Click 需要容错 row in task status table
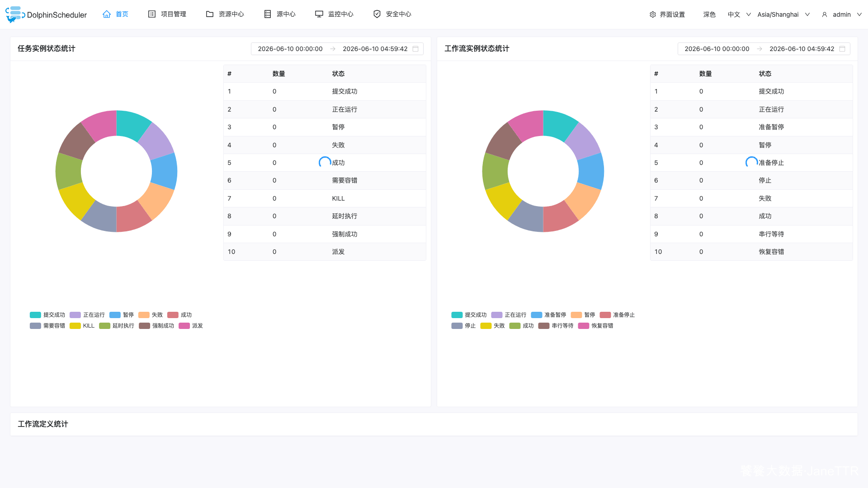Image resolution: width=868 pixels, height=488 pixels. (x=325, y=180)
